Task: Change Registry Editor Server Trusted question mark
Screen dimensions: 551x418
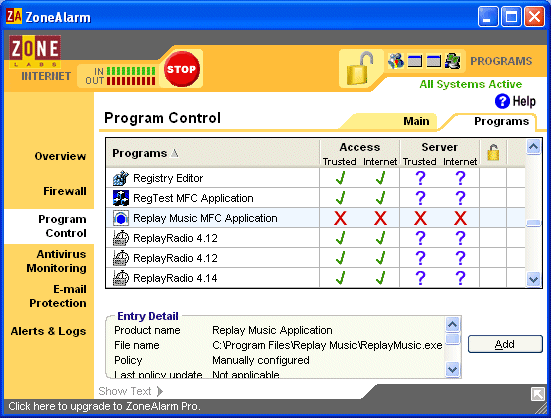Action: (x=420, y=178)
